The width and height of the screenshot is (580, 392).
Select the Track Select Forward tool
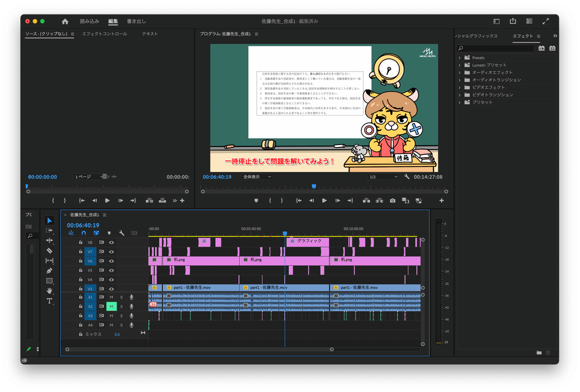(49, 231)
